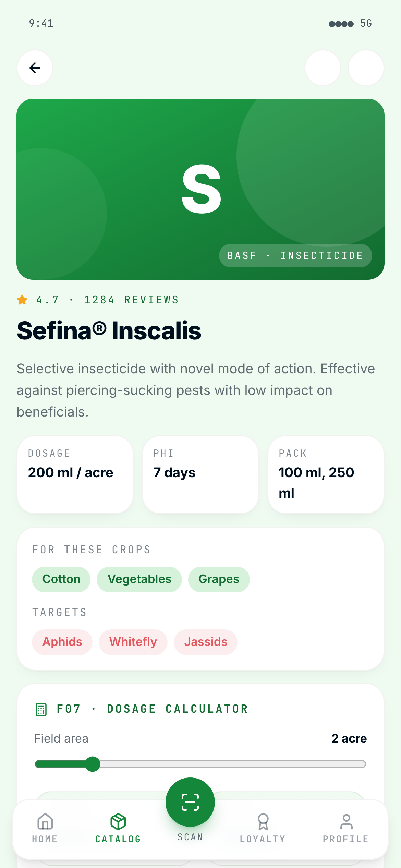The width and height of the screenshot is (401, 868).
Task: Click the Field area slider handle
Action: click(93, 764)
